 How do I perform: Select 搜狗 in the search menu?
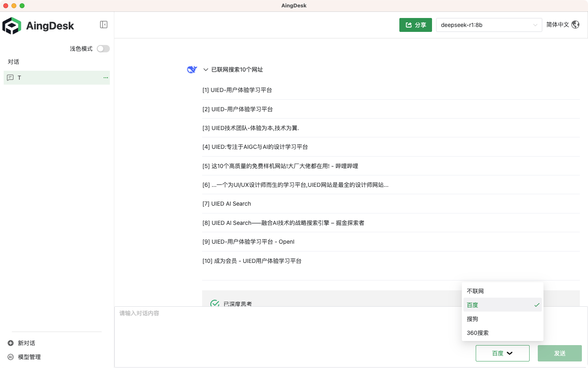(502, 319)
